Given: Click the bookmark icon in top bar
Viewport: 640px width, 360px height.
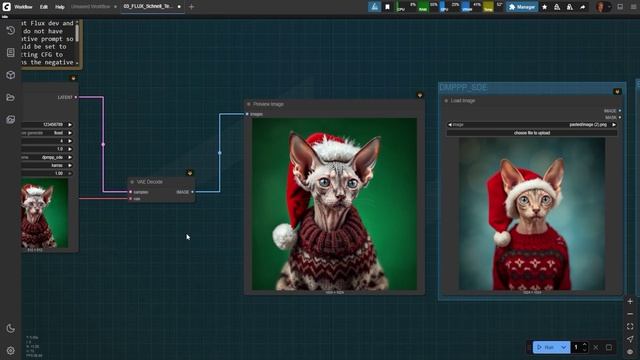Looking at the screenshot, I should 387,7.
